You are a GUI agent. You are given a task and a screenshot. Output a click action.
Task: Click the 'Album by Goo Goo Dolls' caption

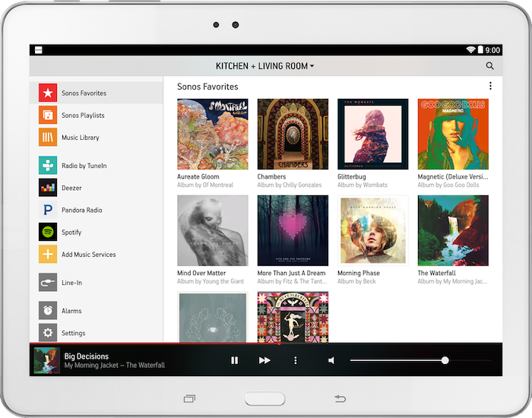pyautogui.click(x=448, y=185)
